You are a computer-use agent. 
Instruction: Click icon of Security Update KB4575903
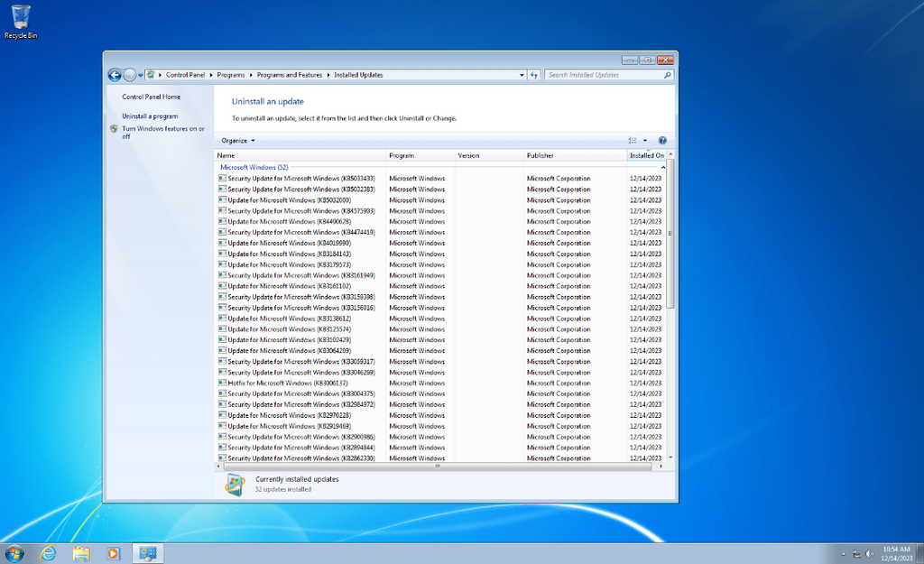[222, 210]
